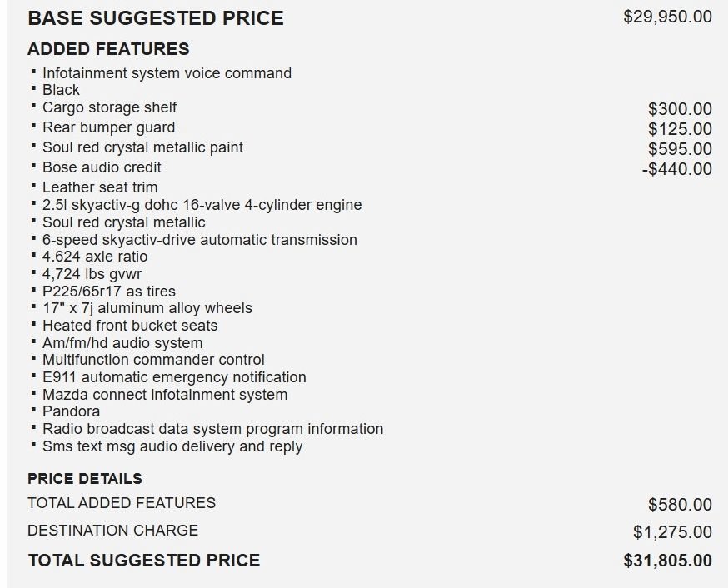
Task: Select the Destination Charge label
Action: click(x=112, y=530)
